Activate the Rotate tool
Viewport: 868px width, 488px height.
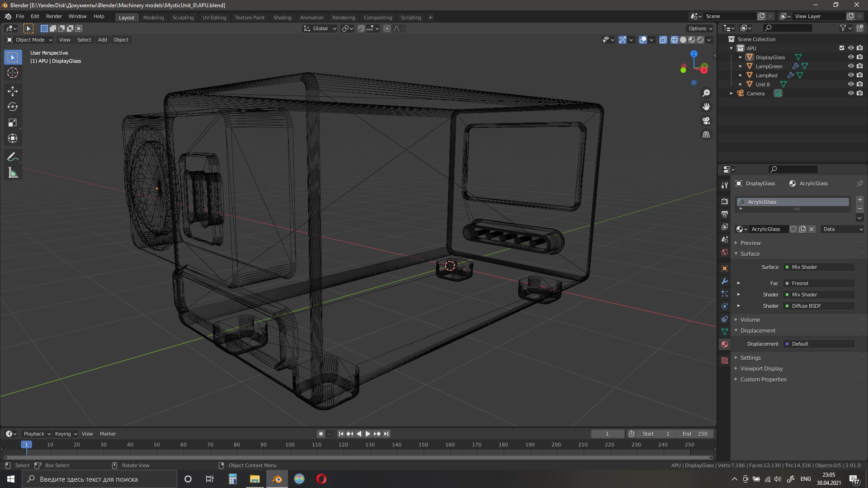[13, 107]
